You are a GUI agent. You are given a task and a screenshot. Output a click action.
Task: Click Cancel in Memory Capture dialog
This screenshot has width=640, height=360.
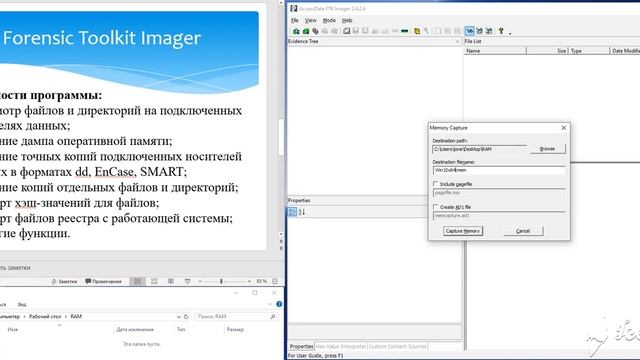523,231
